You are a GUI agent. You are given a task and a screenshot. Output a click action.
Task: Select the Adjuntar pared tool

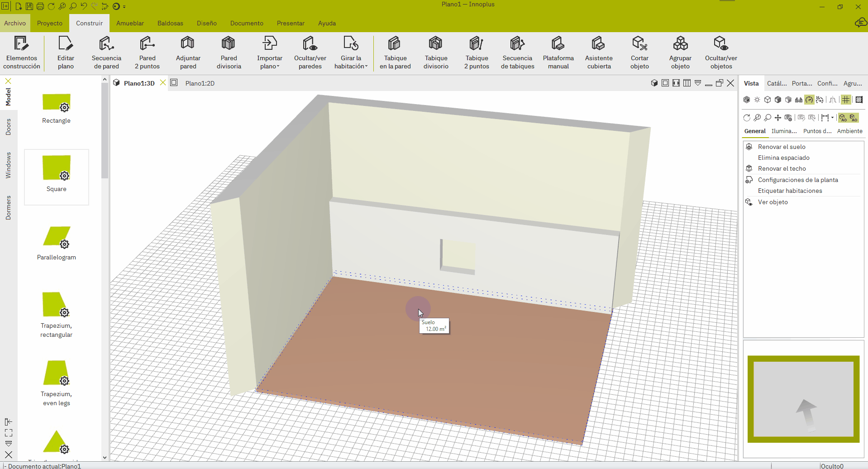point(188,53)
